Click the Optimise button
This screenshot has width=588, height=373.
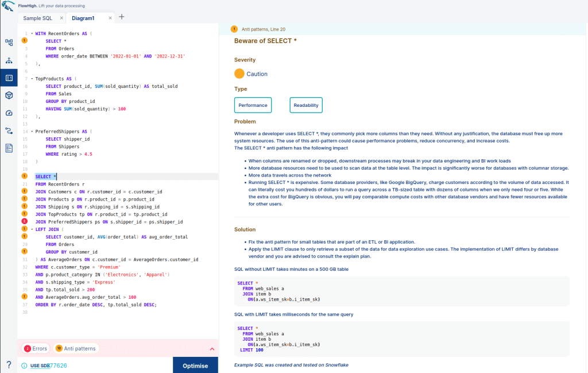(195, 365)
